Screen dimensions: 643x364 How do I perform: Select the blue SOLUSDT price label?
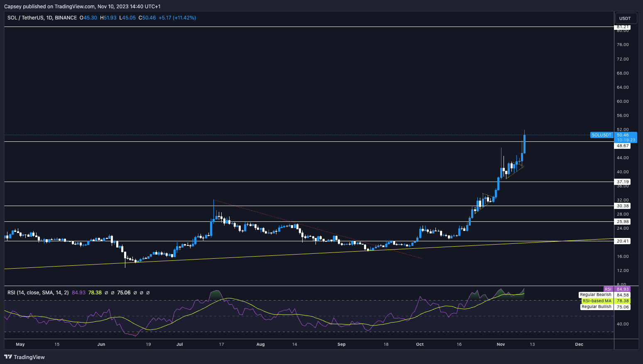tap(601, 135)
